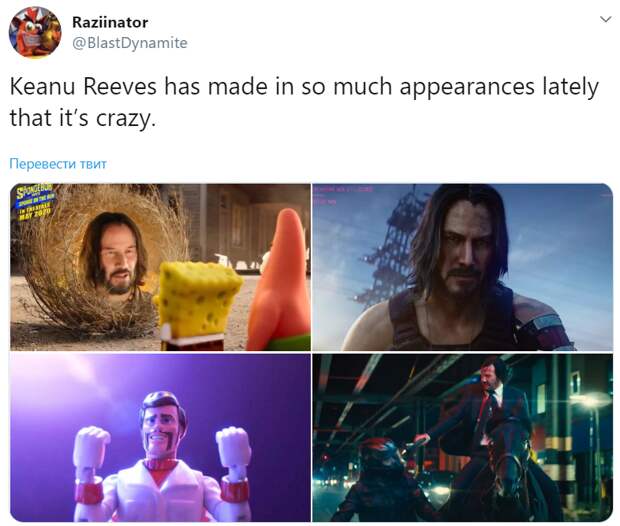This screenshot has height=526, width=620.
Task: Click the yellow SpongeBob character
Action: point(198,305)
